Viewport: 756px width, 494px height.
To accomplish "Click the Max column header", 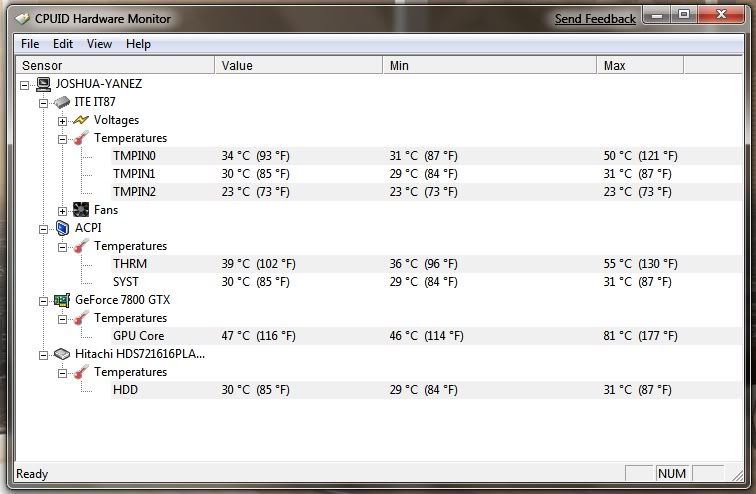I will click(640, 65).
